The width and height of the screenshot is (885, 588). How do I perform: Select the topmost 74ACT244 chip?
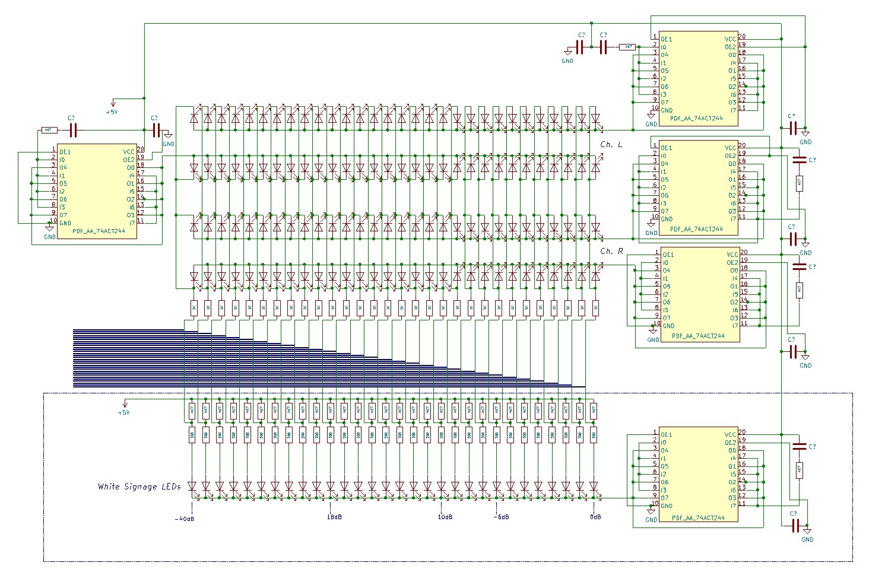pos(699,79)
